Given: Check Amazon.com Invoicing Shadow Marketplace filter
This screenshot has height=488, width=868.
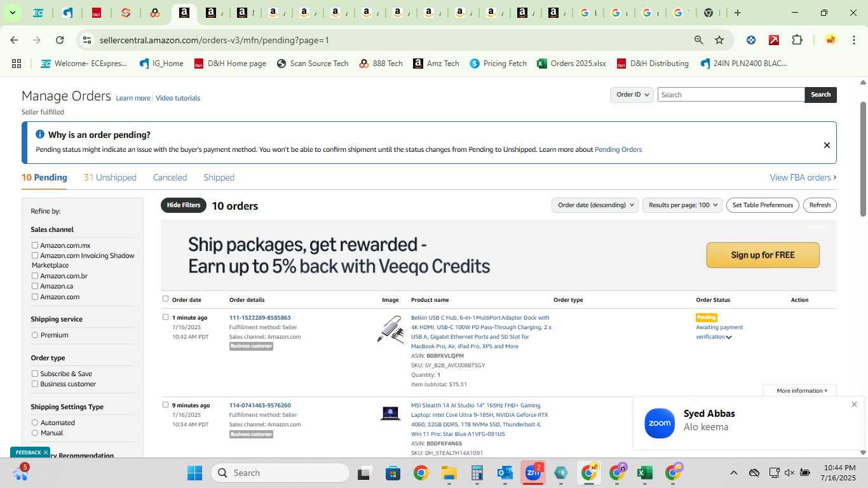Looking at the screenshot, I should (35, 255).
